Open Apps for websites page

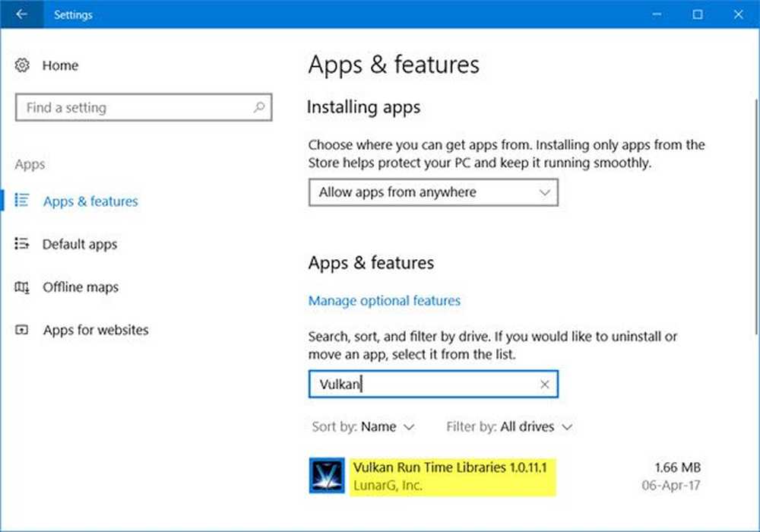click(x=96, y=330)
